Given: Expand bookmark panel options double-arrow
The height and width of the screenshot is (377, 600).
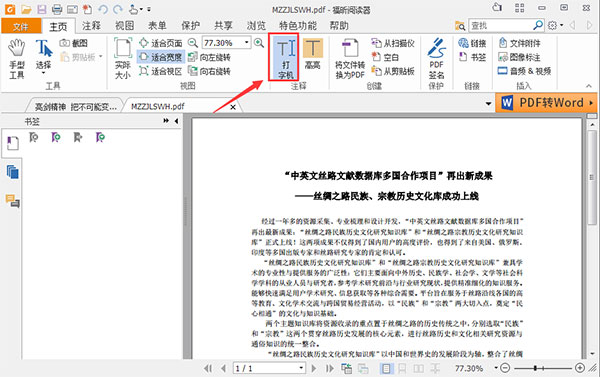Looking at the screenshot, I should [166, 121].
